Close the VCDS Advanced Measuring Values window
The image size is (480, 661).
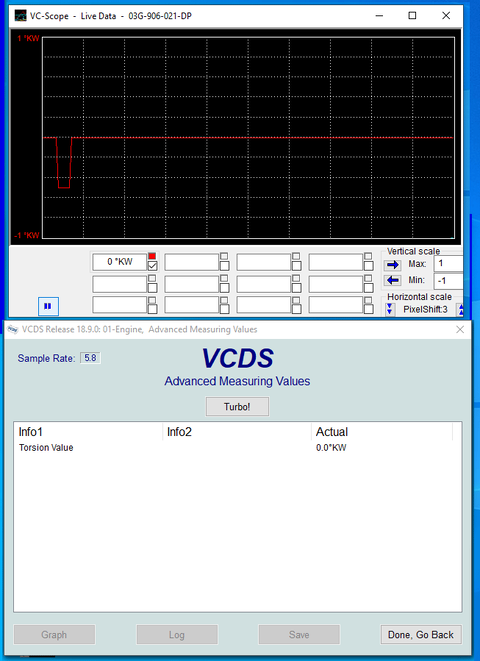pos(460,329)
